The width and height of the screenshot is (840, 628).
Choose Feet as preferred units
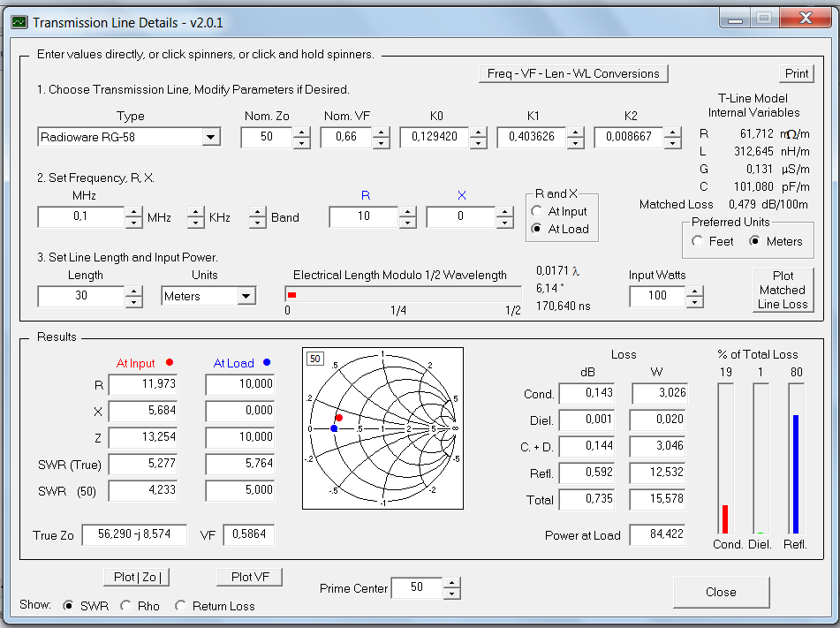coord(713,241)
